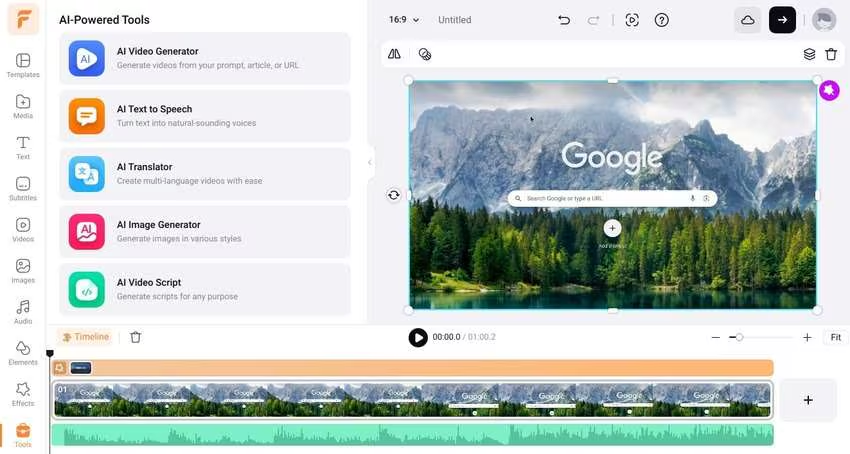Launch AI Text to Speech tool

pyautogui.click(x=205, y=116)
